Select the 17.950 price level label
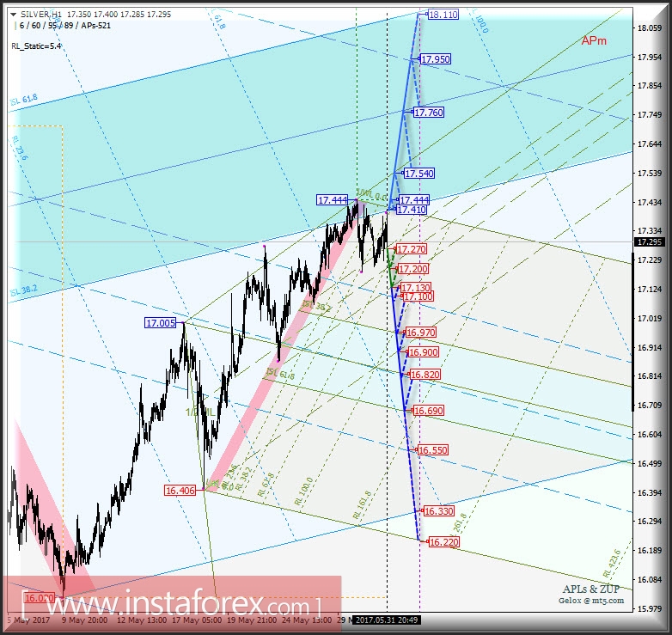This screenshot has height=635, width=672. pos(436,59)
